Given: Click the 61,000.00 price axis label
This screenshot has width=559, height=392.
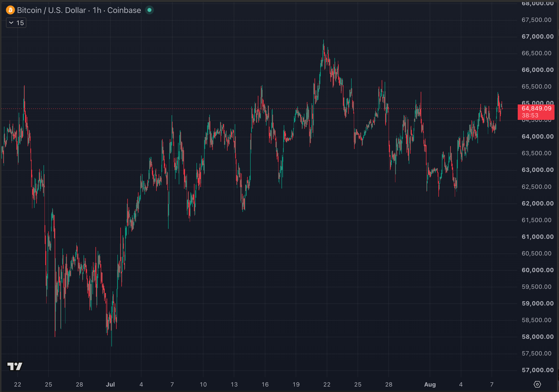Looking at the screenshot, I should (538, 237).
